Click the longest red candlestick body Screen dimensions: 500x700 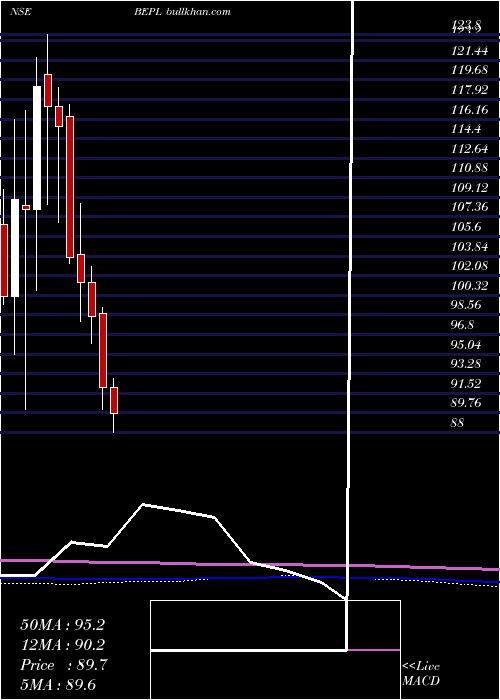click(70, 187)
